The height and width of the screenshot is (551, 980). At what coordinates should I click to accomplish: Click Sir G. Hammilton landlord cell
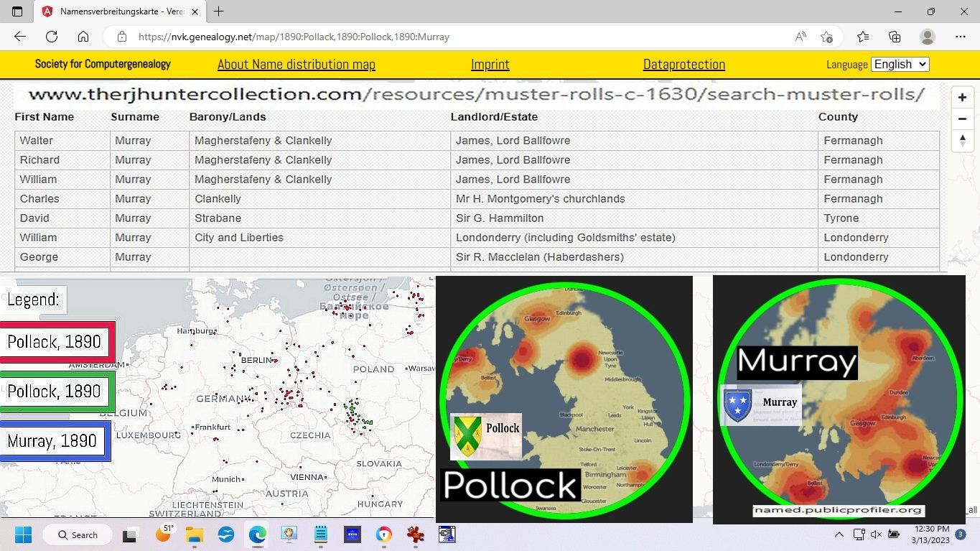(635, 218)
